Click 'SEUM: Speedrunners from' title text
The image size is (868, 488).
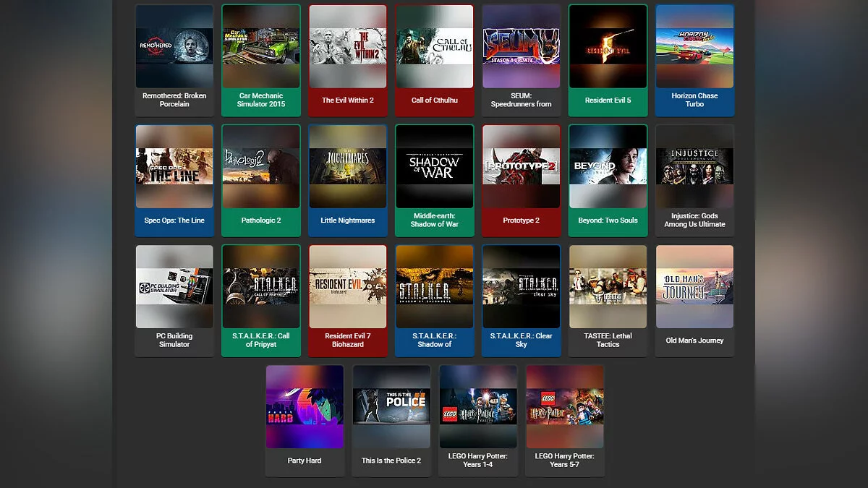[522, 100]
